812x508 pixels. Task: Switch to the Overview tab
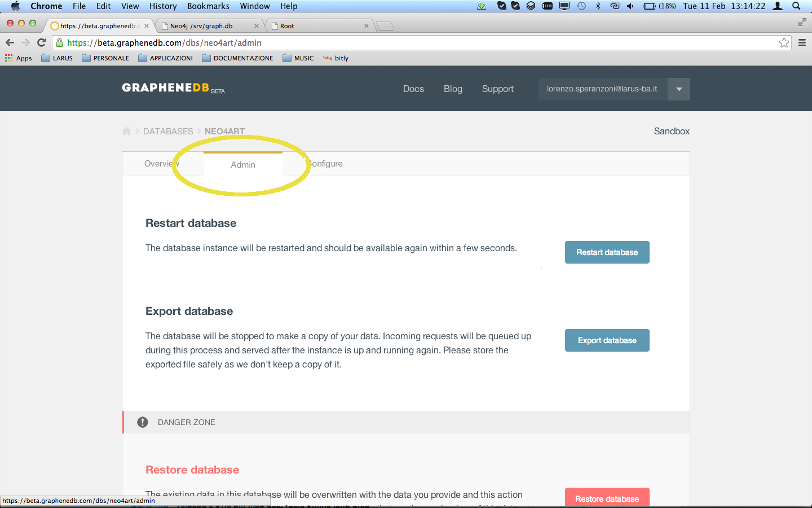tap(162, 164)
